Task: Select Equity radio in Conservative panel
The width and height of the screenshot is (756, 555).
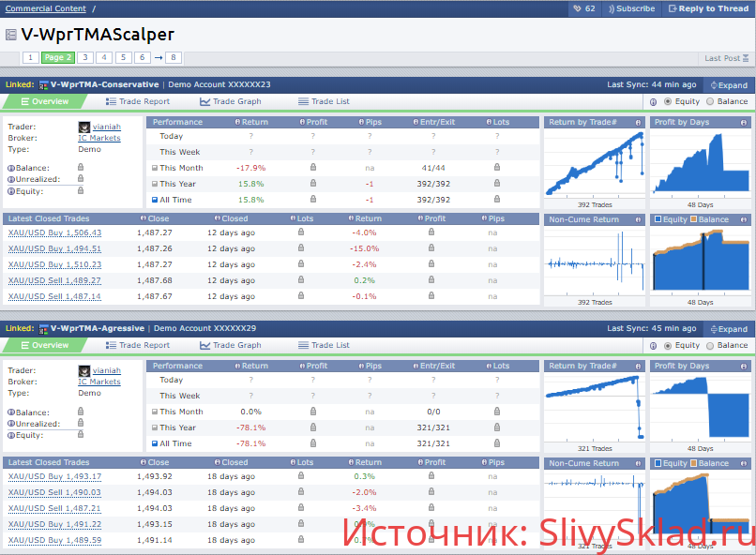Action: (x=668, y=101)
